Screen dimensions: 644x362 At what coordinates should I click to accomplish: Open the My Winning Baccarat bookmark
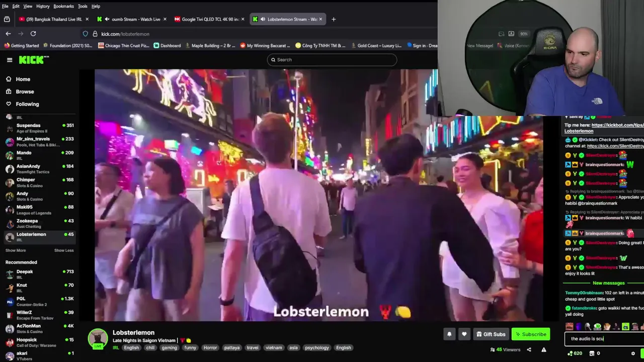point(265,45)
